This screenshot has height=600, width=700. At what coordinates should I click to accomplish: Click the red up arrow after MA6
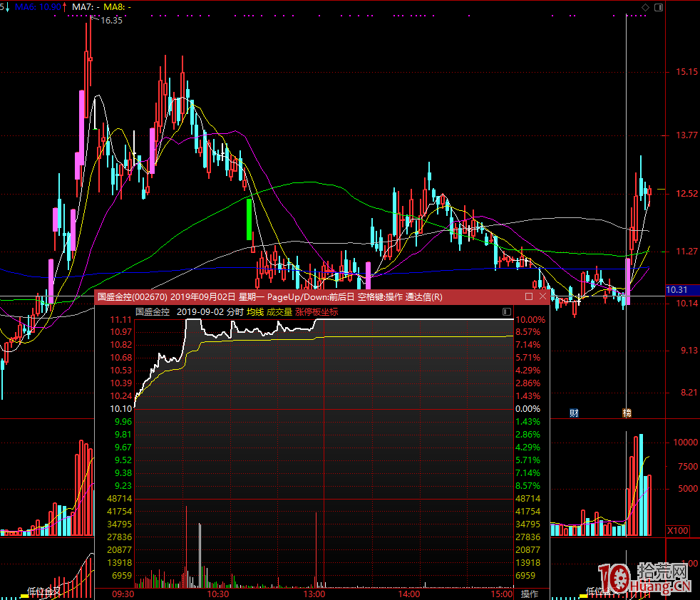(65, 7)
